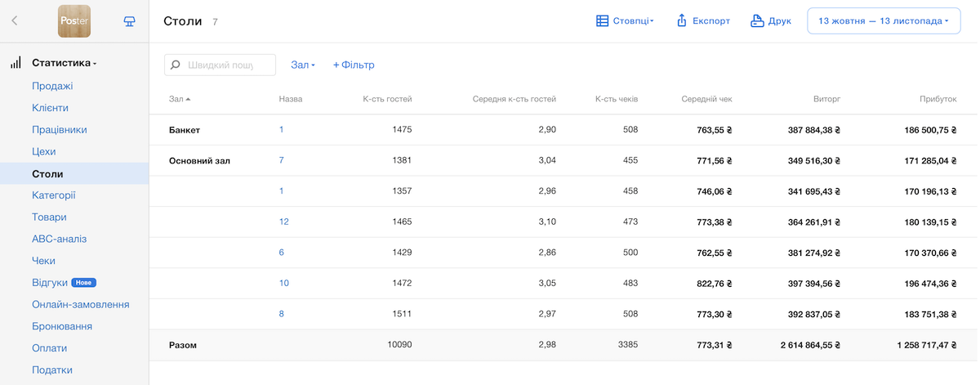This screenshot has height=385, width=980.
Task: Open table 7 link in Основний зал
Action: pos(282,160)
